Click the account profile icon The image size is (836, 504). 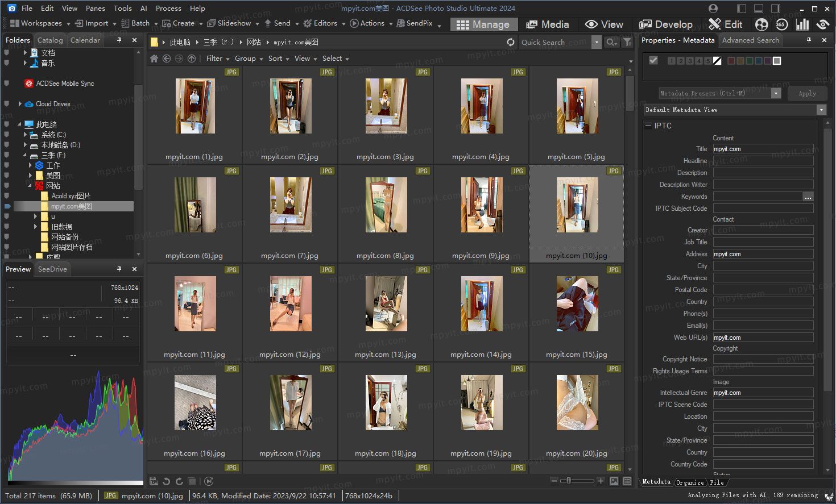pyautogui.click(x=713, y=9)
